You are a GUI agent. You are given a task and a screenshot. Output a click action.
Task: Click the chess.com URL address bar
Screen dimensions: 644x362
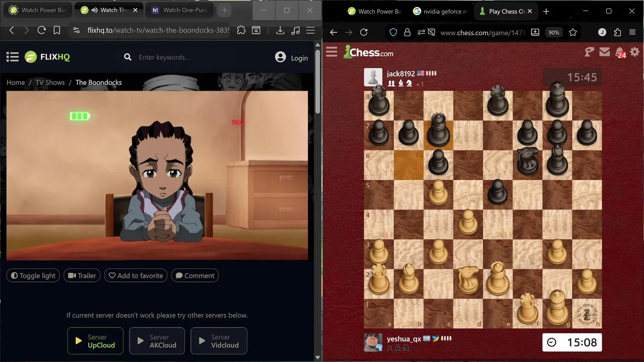click(482, 32)
